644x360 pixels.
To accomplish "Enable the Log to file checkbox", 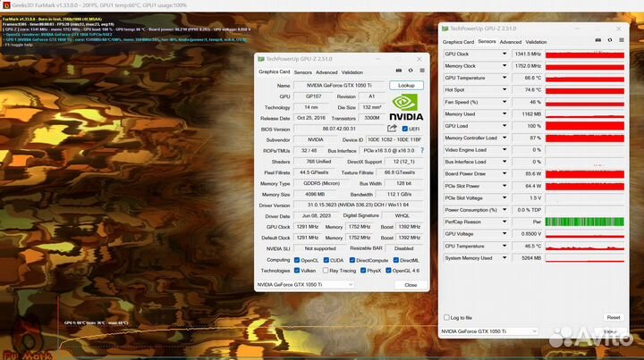I will tap(446, 317).
